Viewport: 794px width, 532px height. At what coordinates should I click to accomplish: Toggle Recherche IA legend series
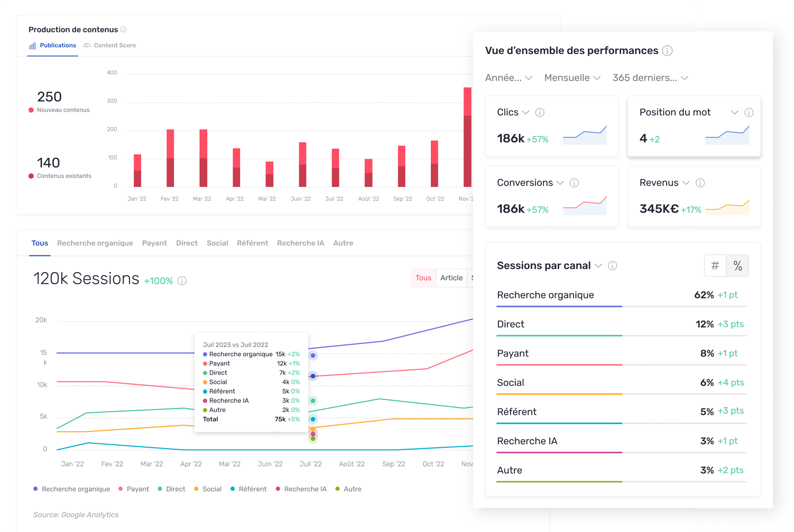(x=301, y=489)
